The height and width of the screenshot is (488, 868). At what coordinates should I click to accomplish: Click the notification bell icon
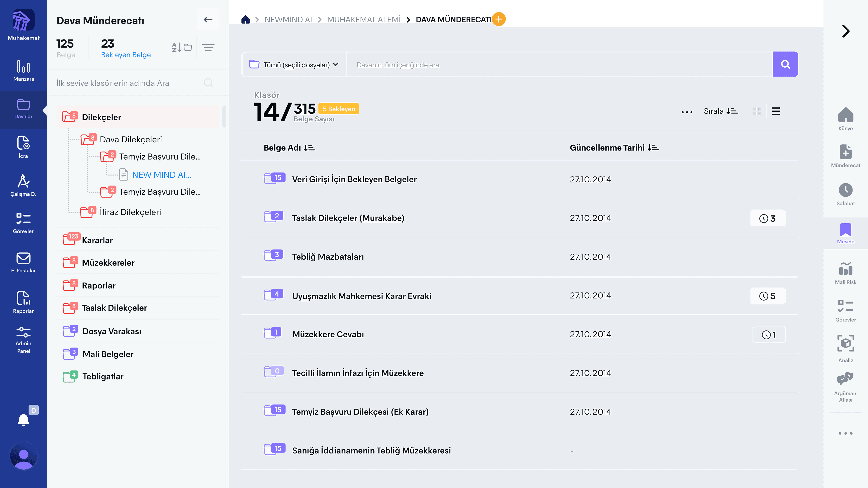(23, 420)
